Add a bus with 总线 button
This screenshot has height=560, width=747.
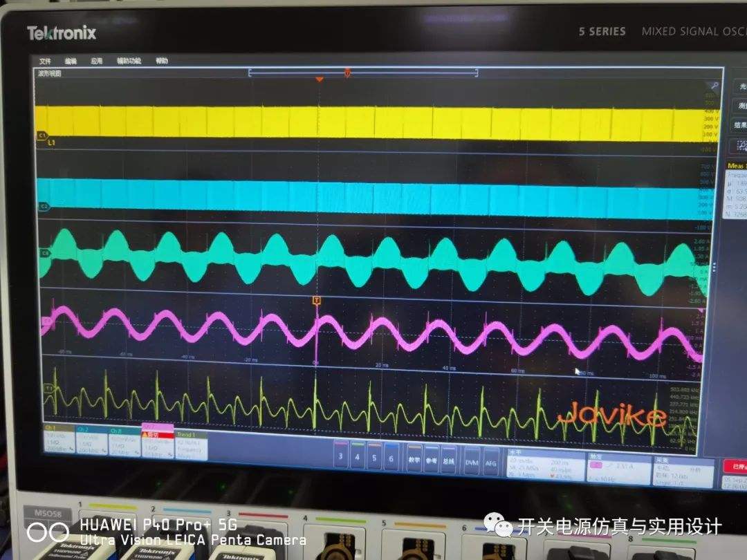pyautogui.click(x=448, y=461)
